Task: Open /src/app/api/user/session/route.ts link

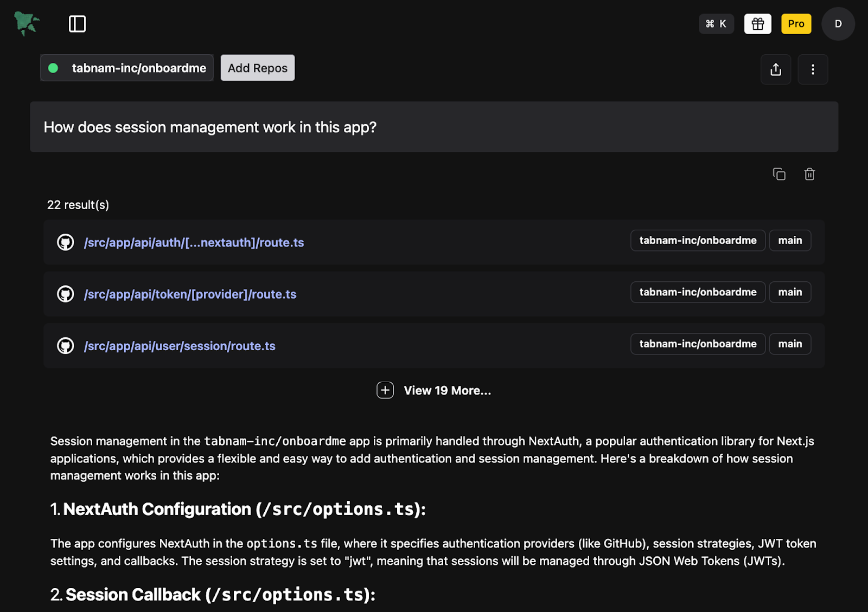Action: (180, 346)
